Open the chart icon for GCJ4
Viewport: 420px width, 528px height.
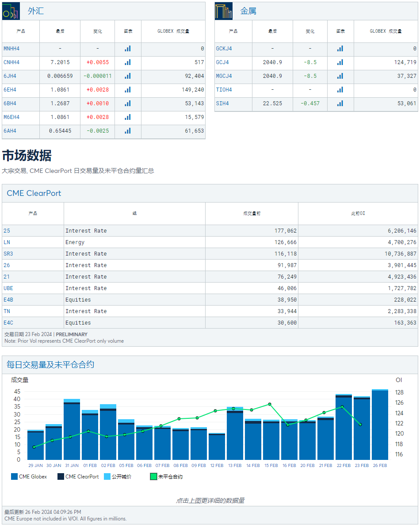(x=340, y=62)
